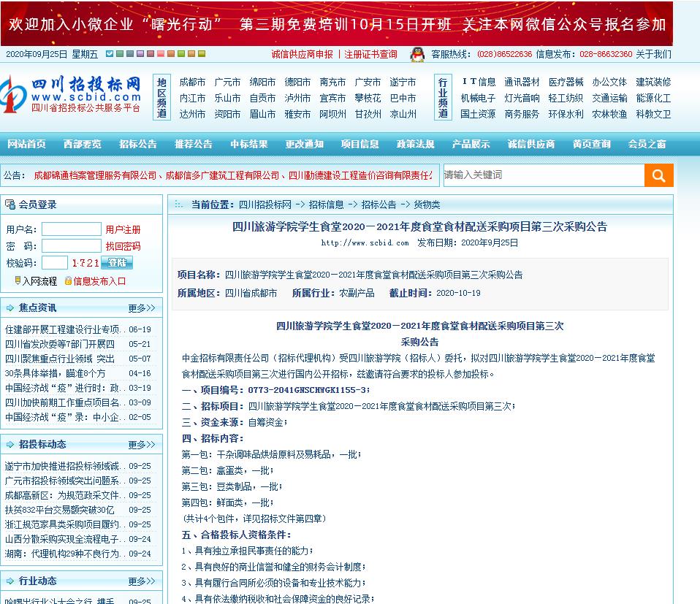
Task: Select the dark orange theme color swatch
Action: pos(171,54)
